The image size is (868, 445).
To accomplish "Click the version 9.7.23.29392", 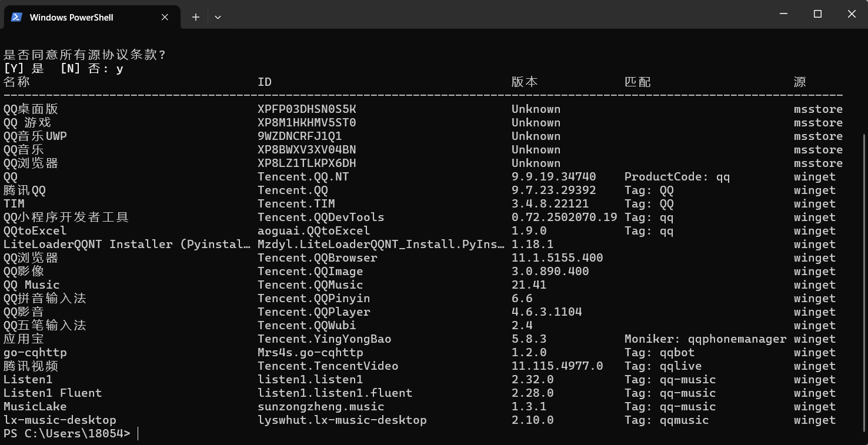I will pyautogui.click(x=554, y=190).
